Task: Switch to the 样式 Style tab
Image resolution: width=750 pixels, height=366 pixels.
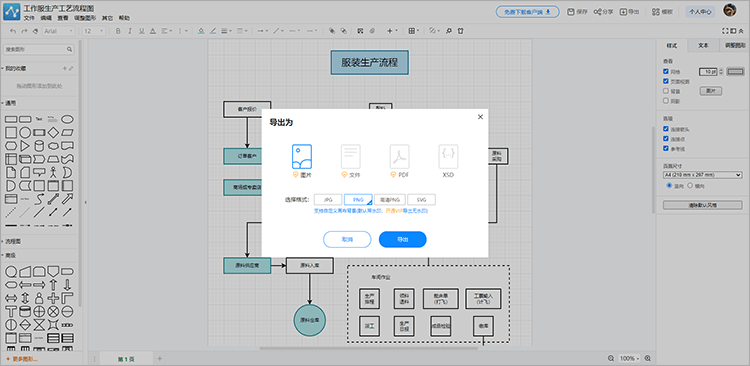Action: (x=672, y=45)
